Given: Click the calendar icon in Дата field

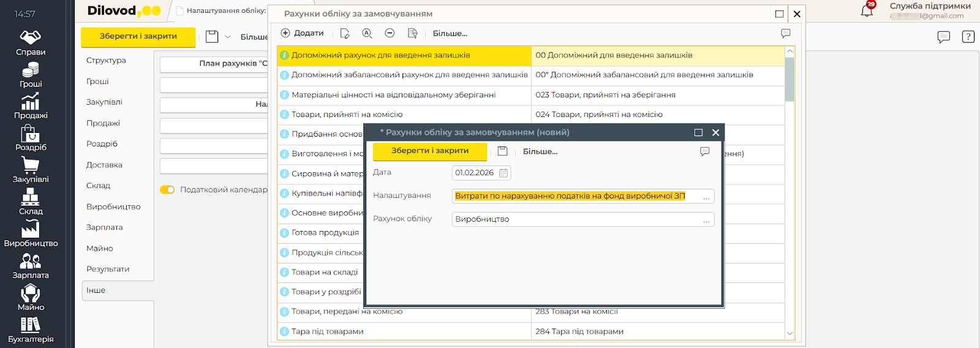Looking at the screenshot, I should [503, 173].
